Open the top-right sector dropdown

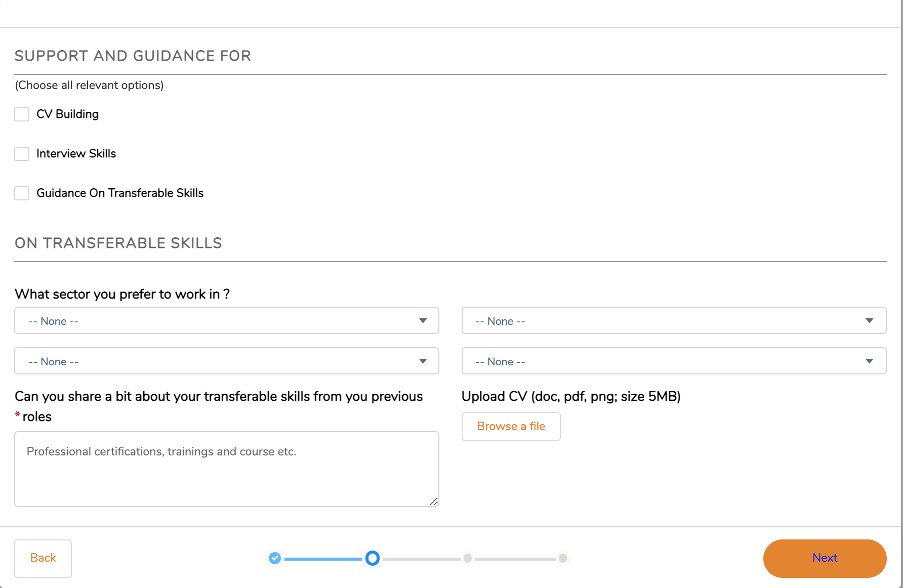pos(673,321)
